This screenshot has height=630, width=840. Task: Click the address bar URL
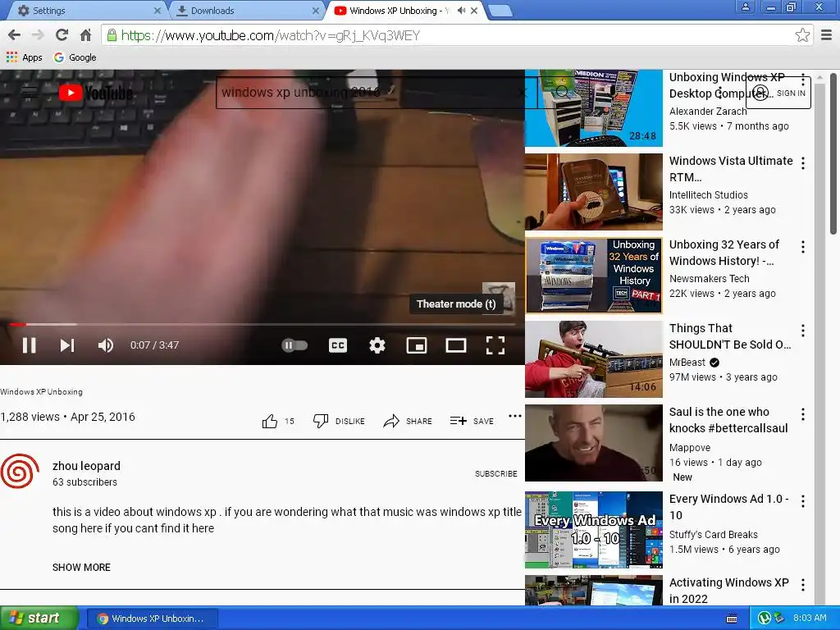click(271, 35)
